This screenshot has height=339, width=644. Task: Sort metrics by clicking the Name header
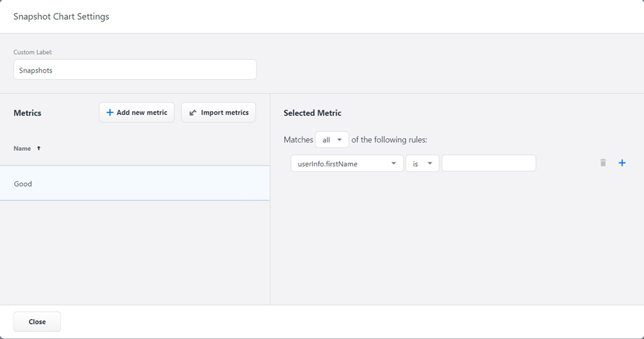pyautogui.click(x=23, y=148)
